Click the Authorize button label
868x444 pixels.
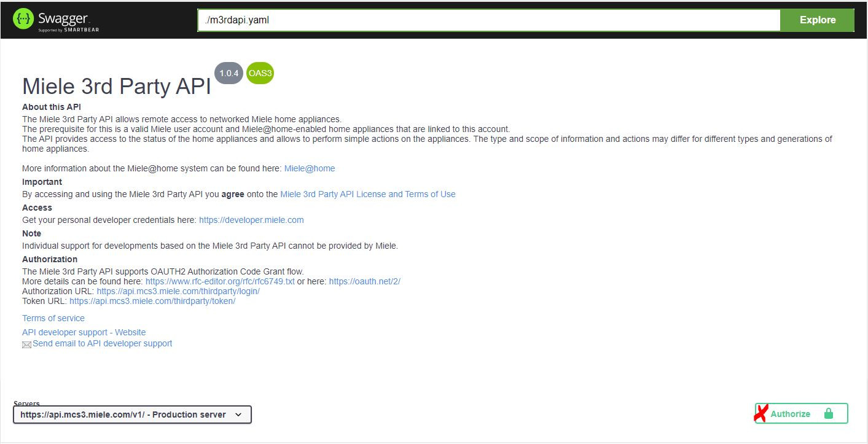point(790,414)
